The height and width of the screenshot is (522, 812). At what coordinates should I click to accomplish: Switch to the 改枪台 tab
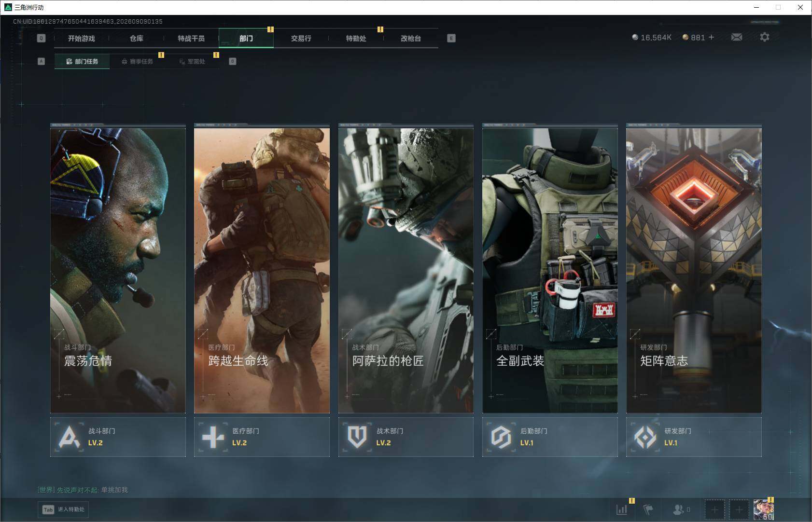(411, 39)
